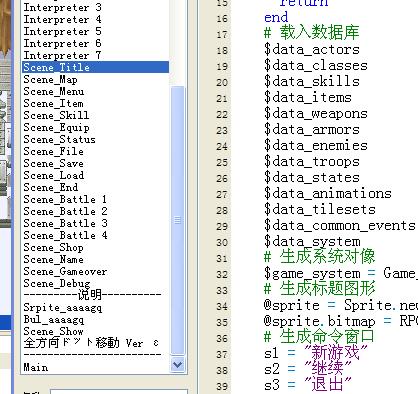Click code line $data_troops
The height and width of the screenshot is (394, 418).
pyautogui.click(x=312, y=162)
